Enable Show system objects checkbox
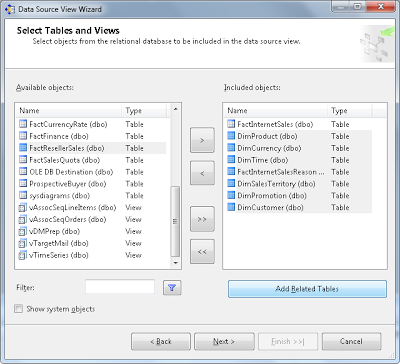Image resolution: width=400 pixels, height=364 pixels. pos(18,309)
